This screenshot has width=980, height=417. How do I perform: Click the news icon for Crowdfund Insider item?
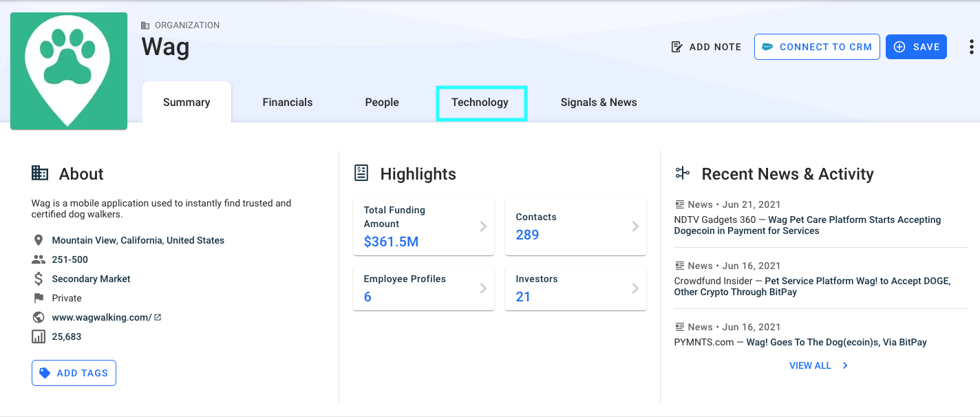coord(679,266)
